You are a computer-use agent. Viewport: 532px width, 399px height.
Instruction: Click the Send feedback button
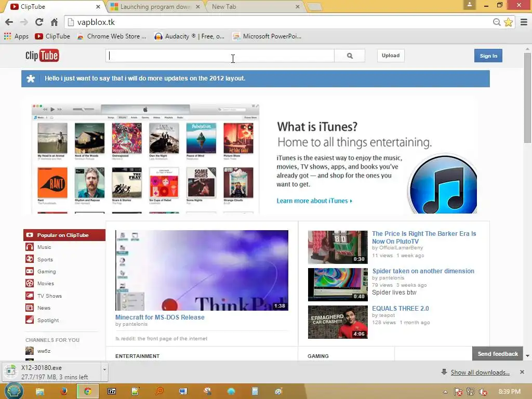[x=498, y=354]
